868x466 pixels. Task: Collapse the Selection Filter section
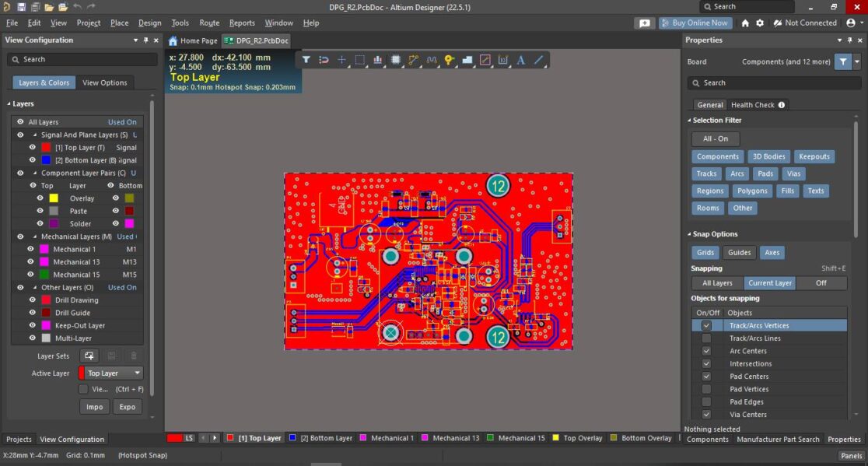click(690, 121)
